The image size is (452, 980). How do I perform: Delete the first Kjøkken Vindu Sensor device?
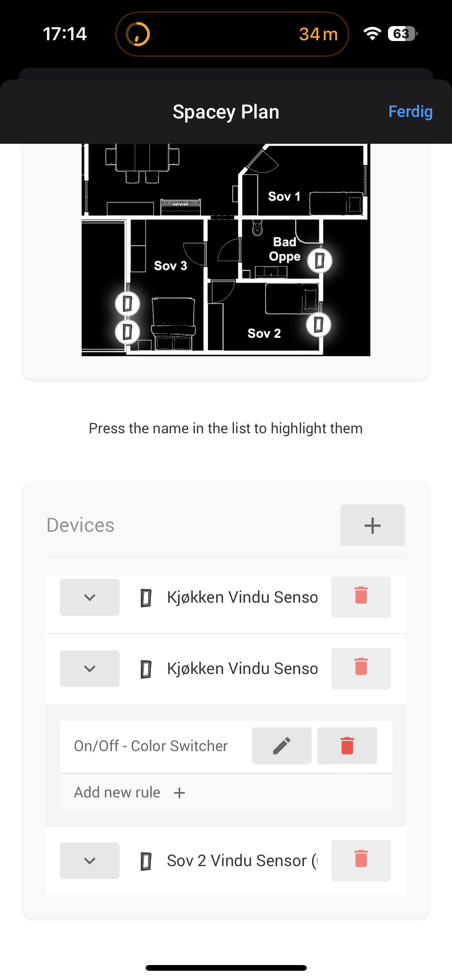pos(361,597)
